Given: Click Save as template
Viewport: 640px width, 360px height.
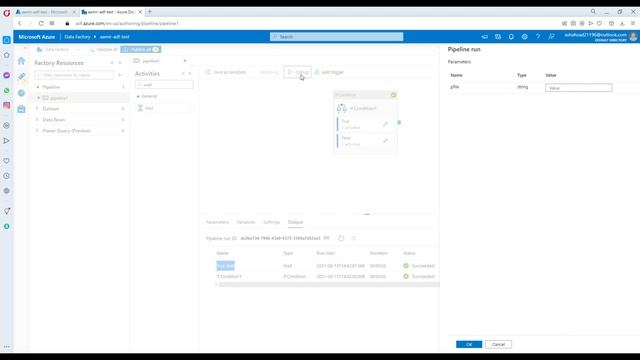Looking at the screenshot, I should 226,72.
